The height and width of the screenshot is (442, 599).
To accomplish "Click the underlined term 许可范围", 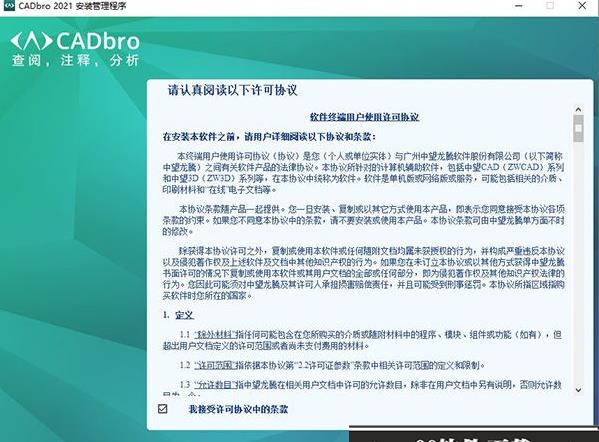I will point(214,365).
